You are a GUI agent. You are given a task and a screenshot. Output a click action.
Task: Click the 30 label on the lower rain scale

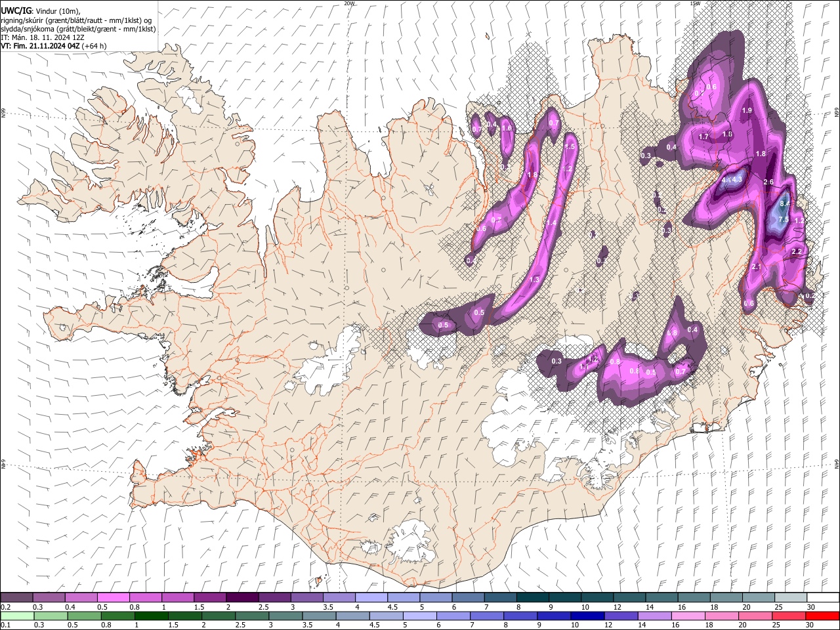coord(811,625)
